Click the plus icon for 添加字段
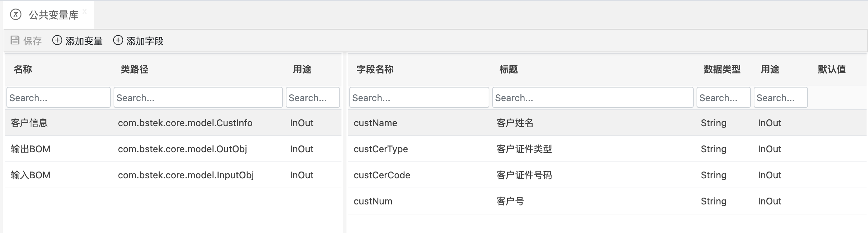The image size is (868, 233). coord(118,40)
